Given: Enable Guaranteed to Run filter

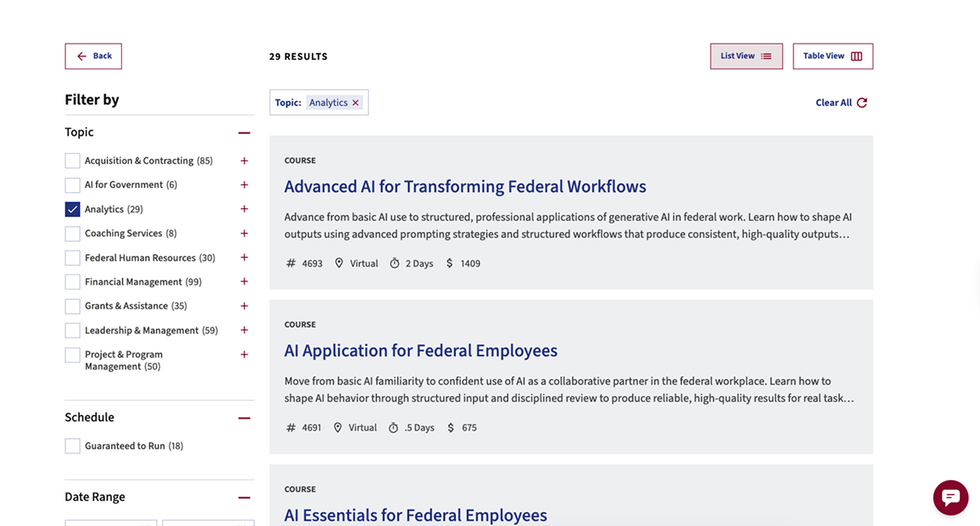Looking at the screenshot, I should [73, 446].
